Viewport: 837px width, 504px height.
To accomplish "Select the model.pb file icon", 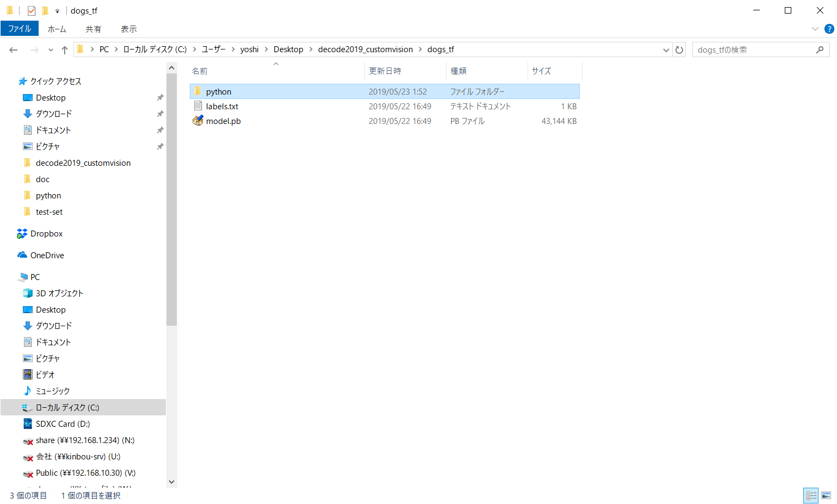I will pos(198,121).
